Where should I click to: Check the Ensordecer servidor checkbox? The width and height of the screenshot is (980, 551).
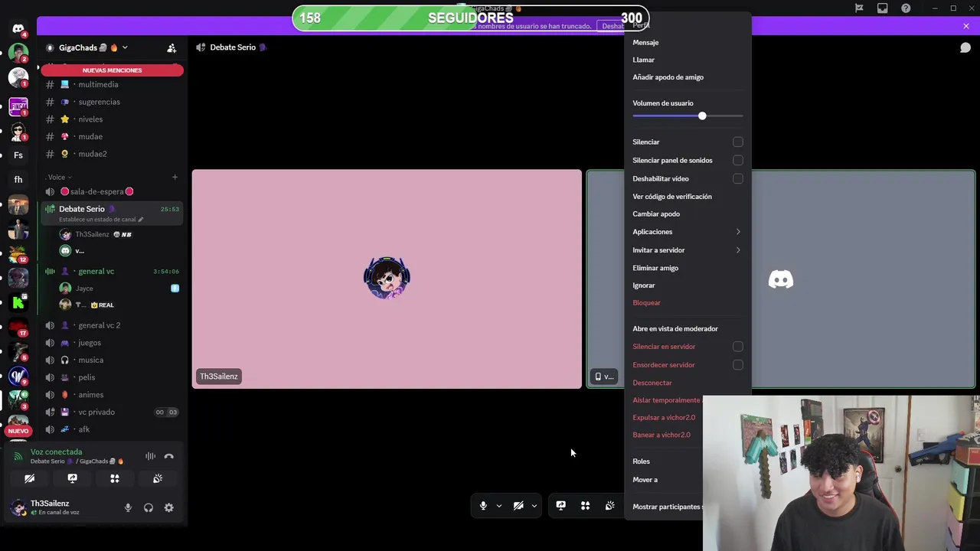[738, 365]
